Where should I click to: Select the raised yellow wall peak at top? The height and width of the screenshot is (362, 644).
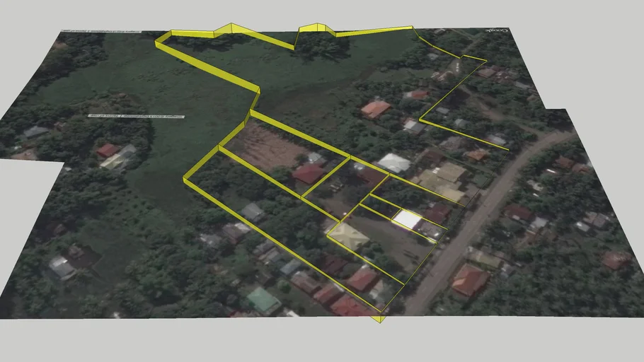pos(234,28)
